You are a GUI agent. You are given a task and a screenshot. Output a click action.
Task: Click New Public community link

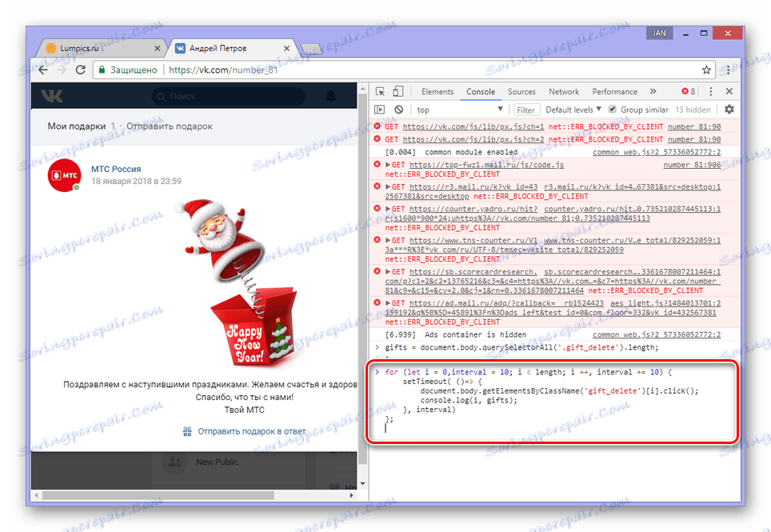(217, 462)
